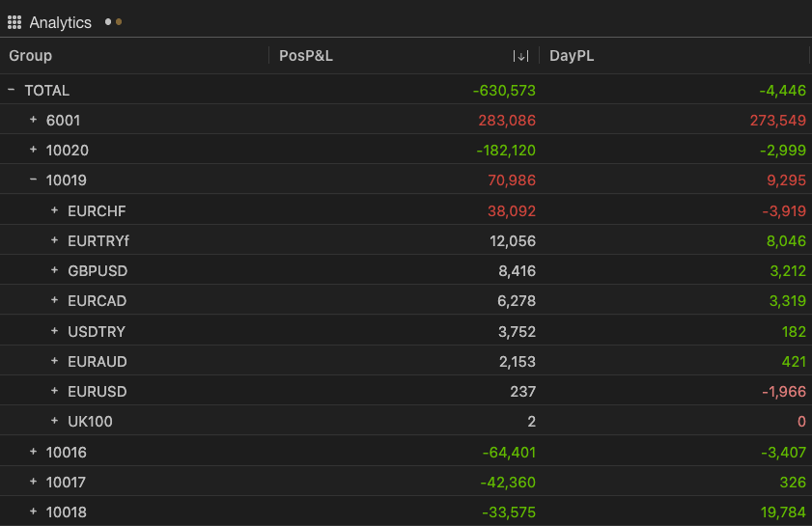Expand the USDTRY row
The height and width of the screenshot is (526, 812).
[54, 331]
